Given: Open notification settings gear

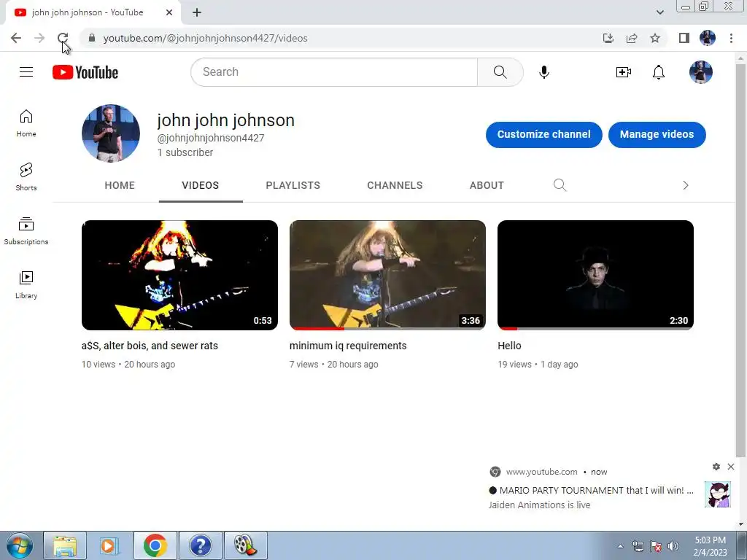Looking at the screenshot, I should coord(716,467).
